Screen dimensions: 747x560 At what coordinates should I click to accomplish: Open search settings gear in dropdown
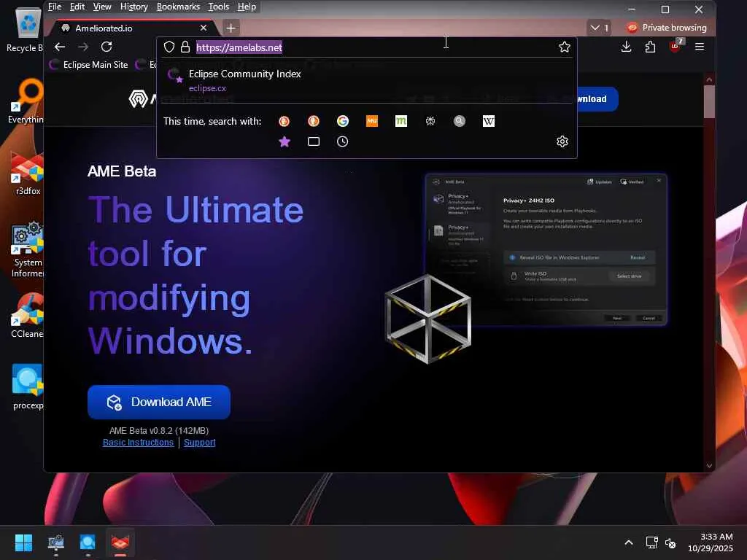(562, 141)
